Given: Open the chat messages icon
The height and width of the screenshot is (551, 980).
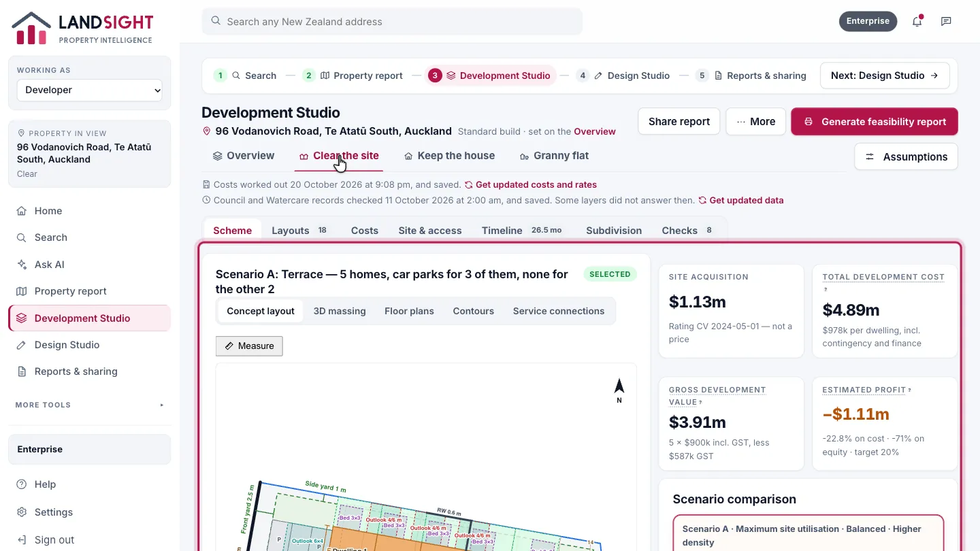Looking at the screenshot, I should pyautogui.click(x=946, y=21).
